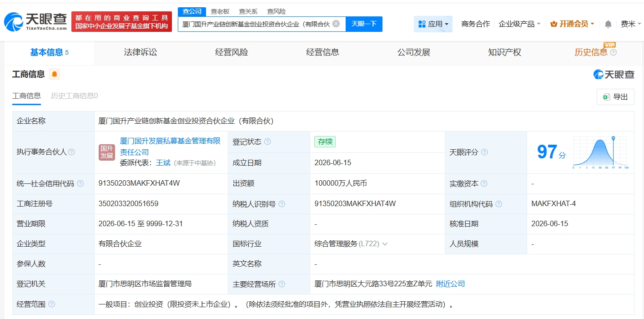Click help icon next to 执行事务合伙人
The image size is (644, 319).
pyautogui.click(x=71, y=152)
